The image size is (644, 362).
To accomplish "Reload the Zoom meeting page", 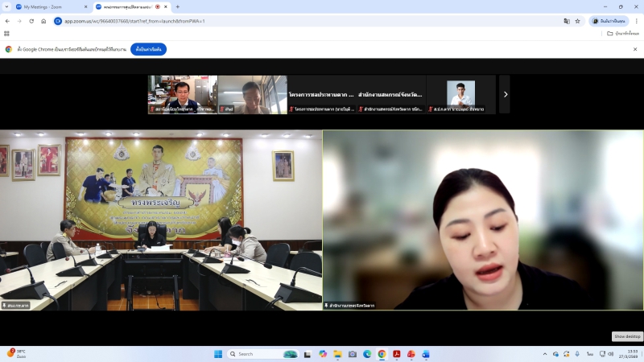I will tap(31, 21).
